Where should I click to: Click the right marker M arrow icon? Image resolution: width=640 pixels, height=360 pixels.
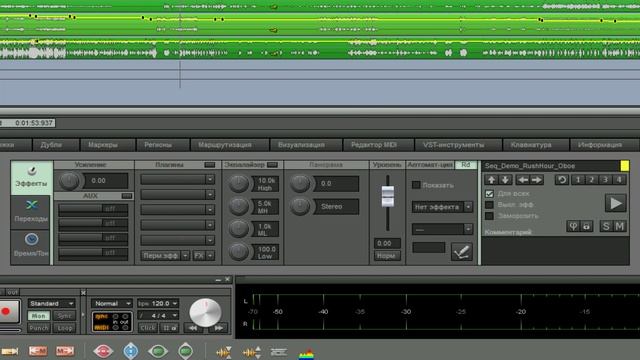click(x=65, y=351)
